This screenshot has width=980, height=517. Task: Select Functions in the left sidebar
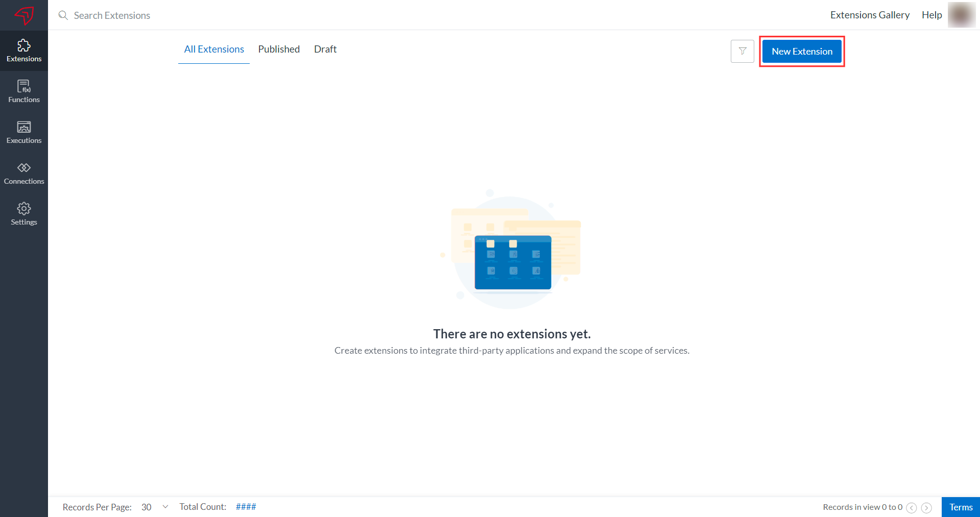click(x=24, y=90)
